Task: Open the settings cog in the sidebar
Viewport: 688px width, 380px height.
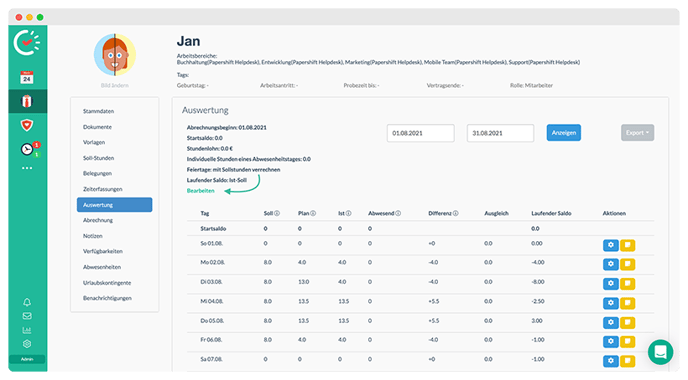Action: click(27, 344)
